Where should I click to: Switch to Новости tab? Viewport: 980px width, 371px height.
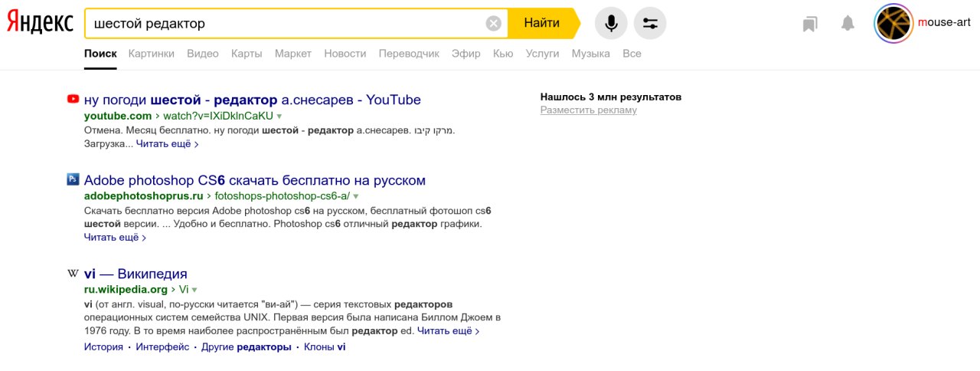[345, 54]
